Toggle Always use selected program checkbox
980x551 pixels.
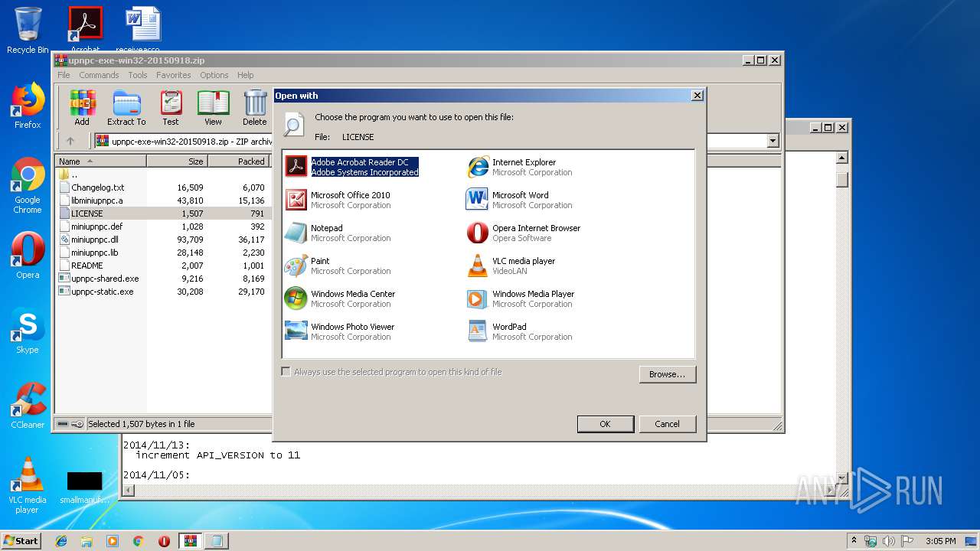(286, 372)
